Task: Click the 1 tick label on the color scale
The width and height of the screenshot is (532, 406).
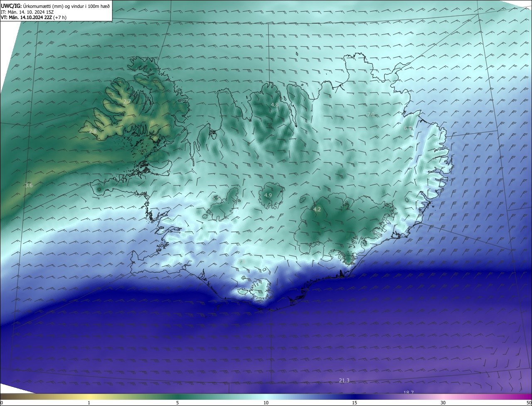Action: point(89,403)
